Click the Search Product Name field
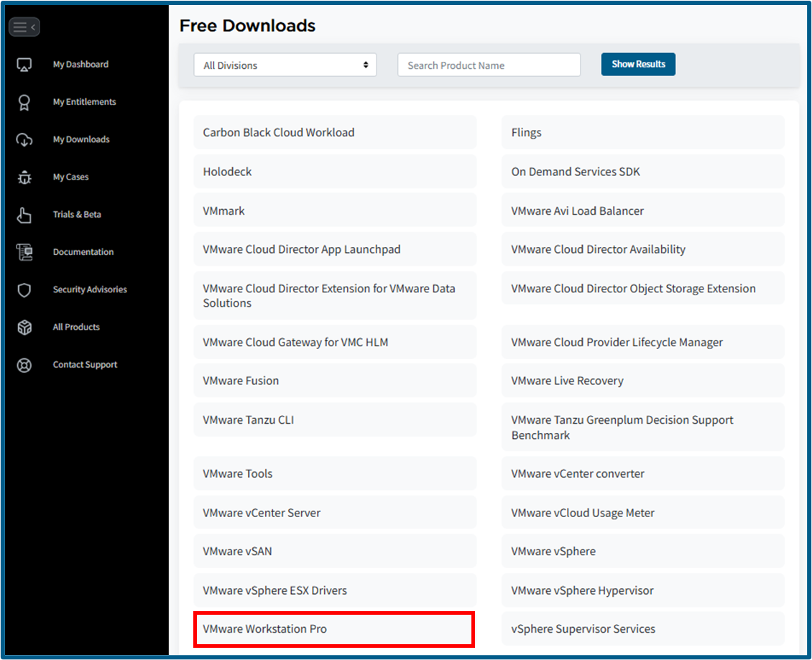 tap(489, 65)
